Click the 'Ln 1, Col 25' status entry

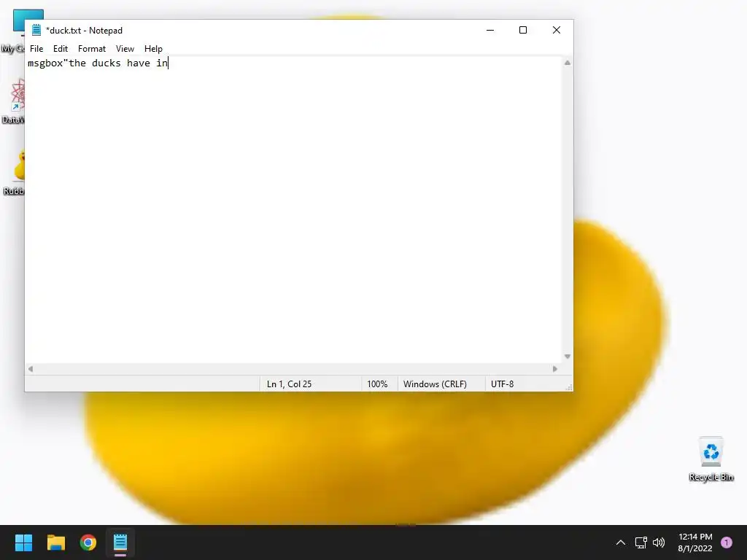tap(289, 384)
